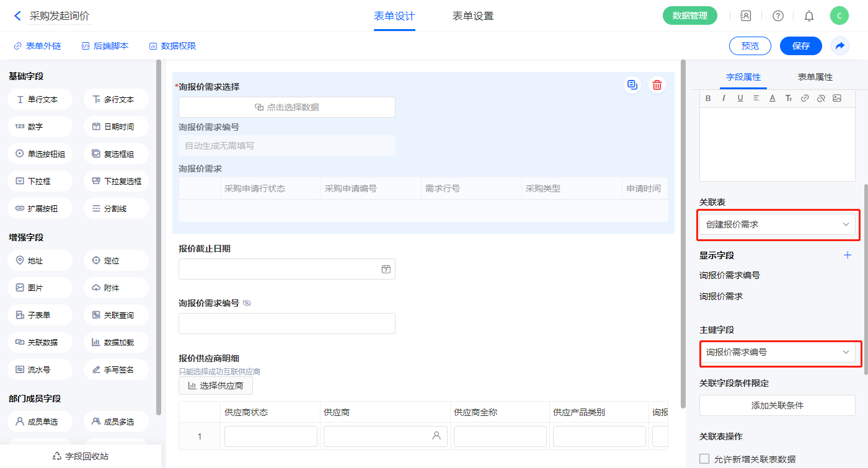Enable 允许新增关联表数据 checkbox
This screenshot has width=868, height=468.
(x=704, y=459)
